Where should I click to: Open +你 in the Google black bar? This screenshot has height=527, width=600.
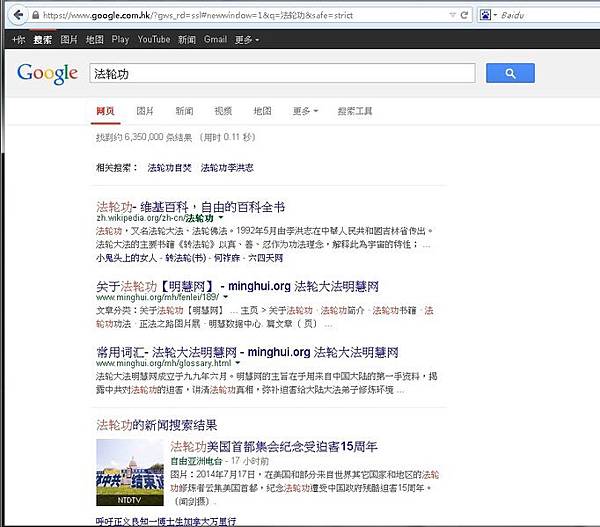tap(18, 39)
